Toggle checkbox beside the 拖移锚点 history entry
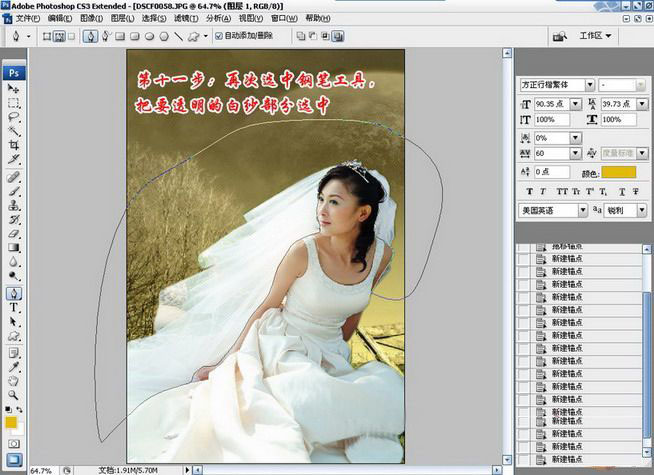 tap(524, 246)
